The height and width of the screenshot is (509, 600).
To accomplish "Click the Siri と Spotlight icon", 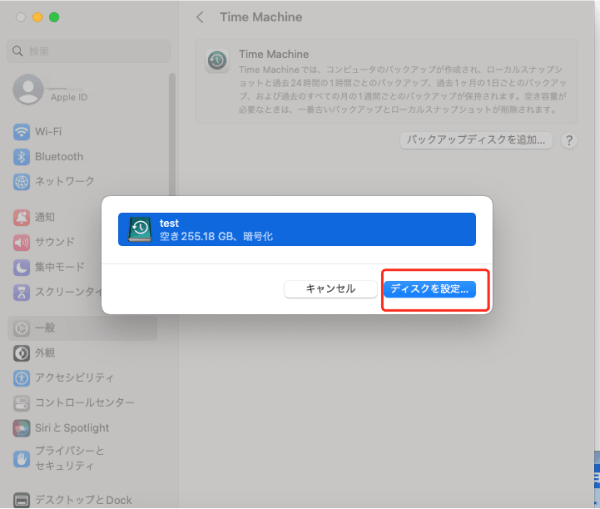I will click(21, 428).
